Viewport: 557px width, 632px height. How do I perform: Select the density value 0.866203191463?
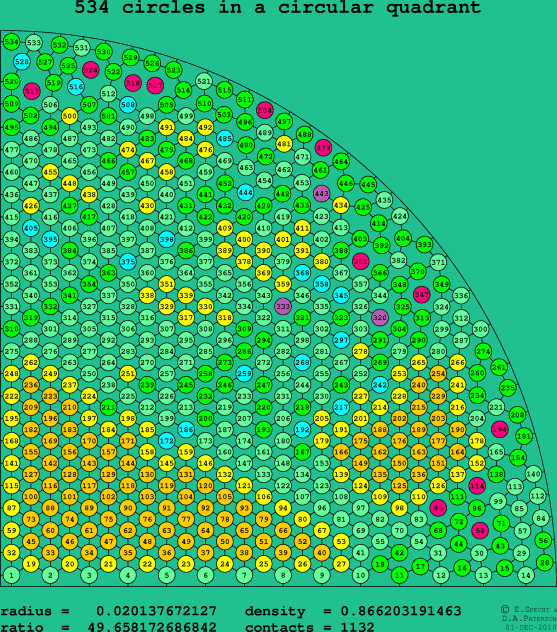(x=401, y=611)
